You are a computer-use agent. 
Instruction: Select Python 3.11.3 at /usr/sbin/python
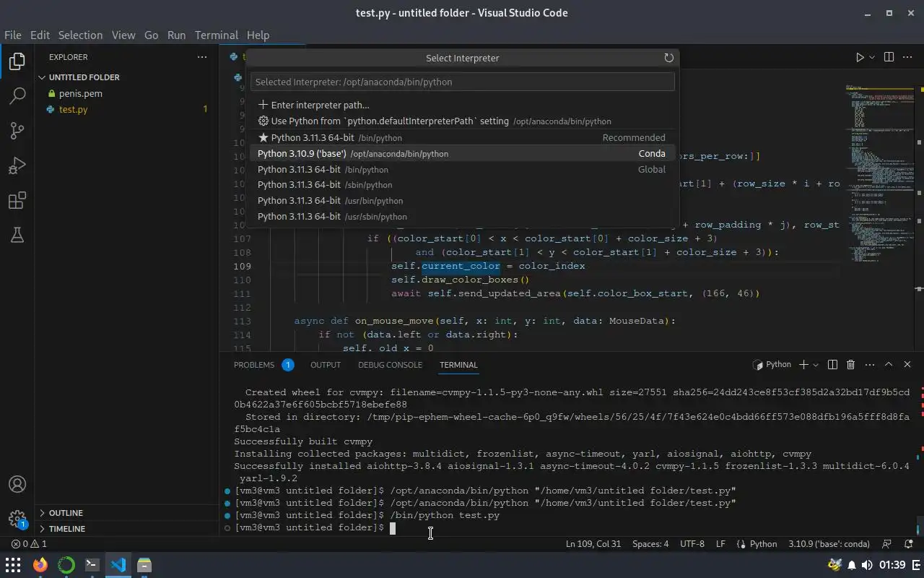(463, 217)
